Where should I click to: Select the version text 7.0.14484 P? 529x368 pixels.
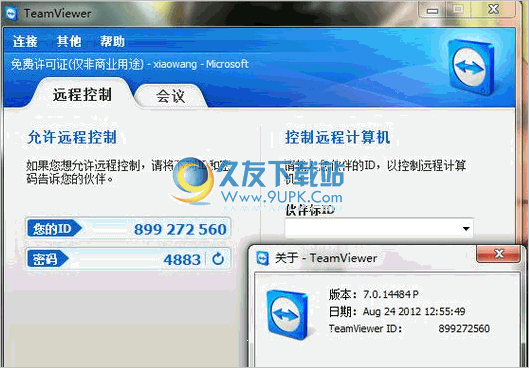coord(391,294)
